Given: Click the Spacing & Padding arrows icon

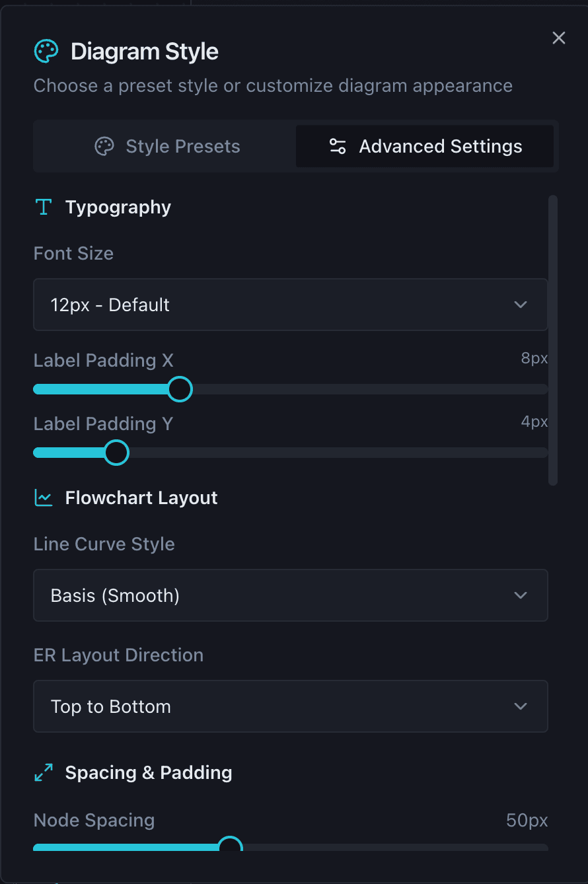Looking at the screenshot, I should (43, 772).
